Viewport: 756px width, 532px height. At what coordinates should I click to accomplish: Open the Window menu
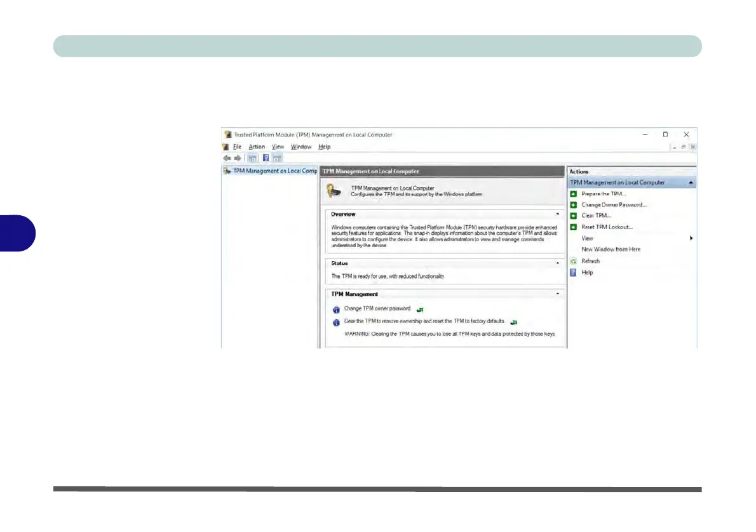click(x=301, y=147)
